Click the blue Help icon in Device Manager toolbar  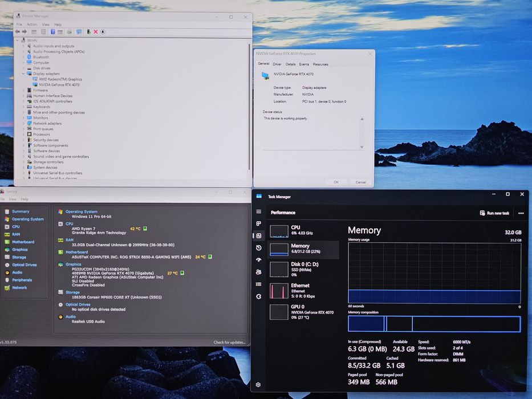coord(52,31)
